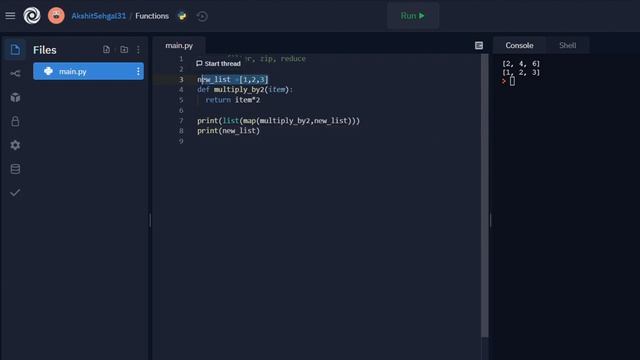Viewport: 640px width, 360px height.
Task: Click the Python language icon
Action: click(x=182, y=16)
